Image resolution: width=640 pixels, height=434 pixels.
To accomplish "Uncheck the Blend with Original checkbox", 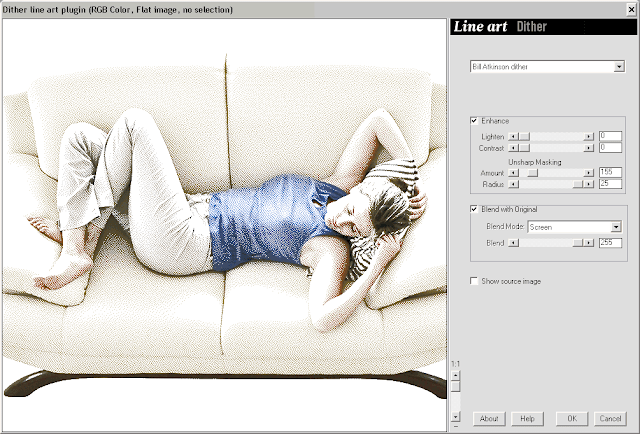I will click(x=474, y=209).
